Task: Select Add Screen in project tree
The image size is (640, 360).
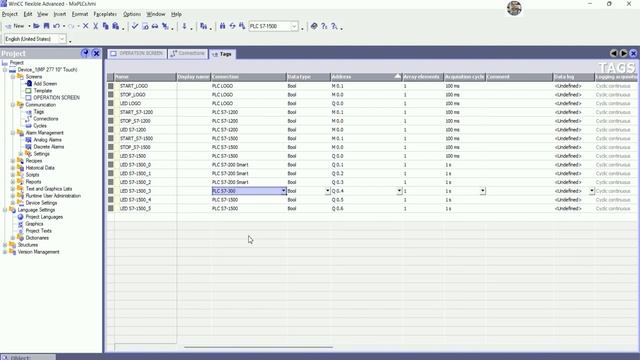Action: (45, 84)
